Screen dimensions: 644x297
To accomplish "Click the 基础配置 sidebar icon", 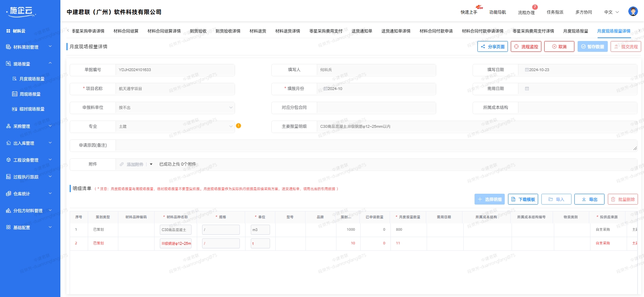I will pos(8,227).
